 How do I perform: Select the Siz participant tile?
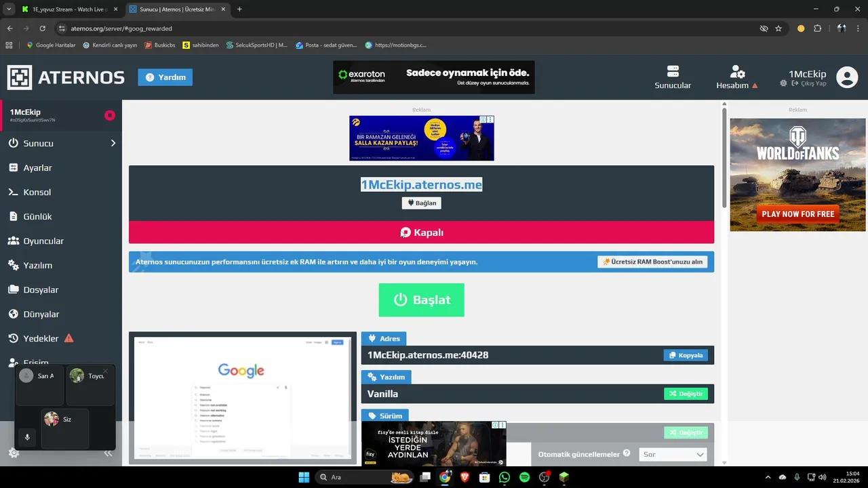click(65, 428)
